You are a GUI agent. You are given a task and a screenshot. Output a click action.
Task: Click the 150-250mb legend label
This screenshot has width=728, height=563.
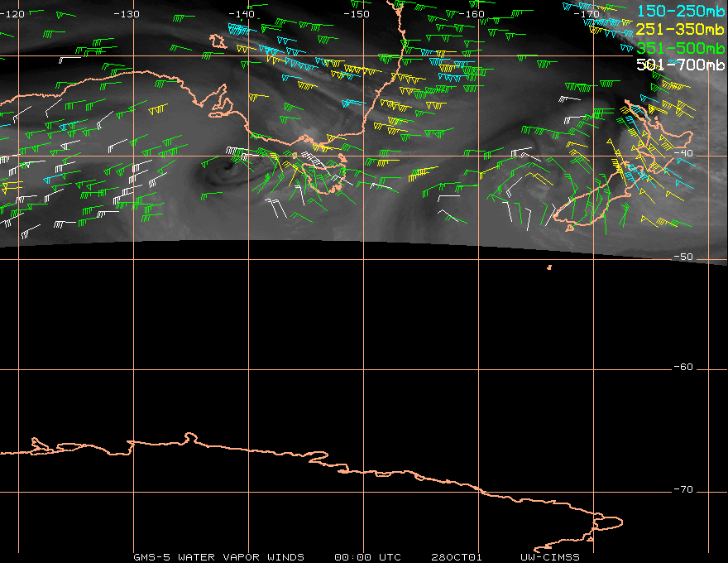[x=681, y=11]
